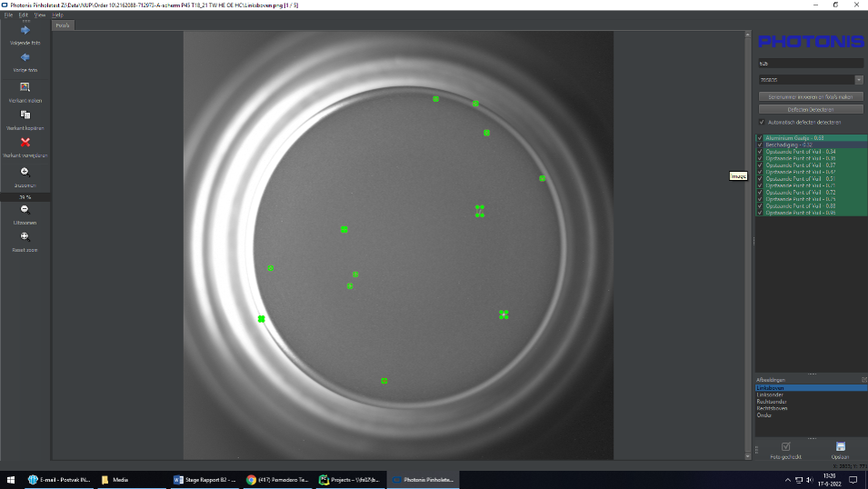Image resolution: width=868 pixels, height=489 pixels.
Task: Expand the Afbeeldingen panel corner icon
Action: click(863, 379)
